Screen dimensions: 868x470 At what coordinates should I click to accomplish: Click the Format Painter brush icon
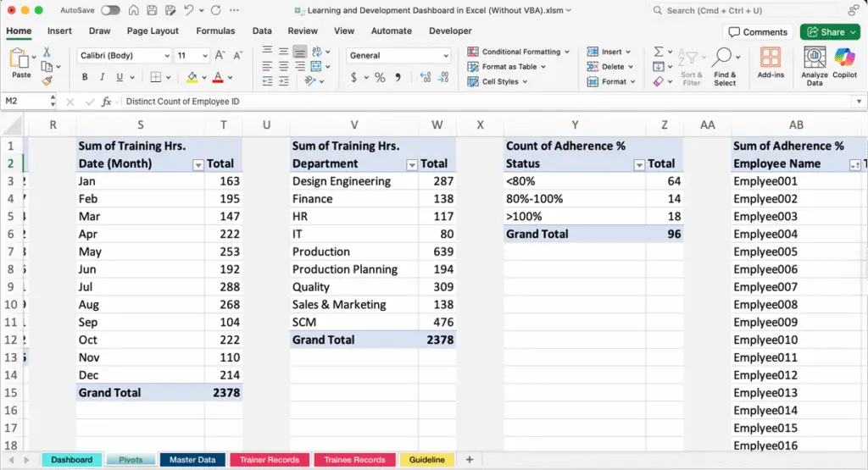tap(46, 81)
